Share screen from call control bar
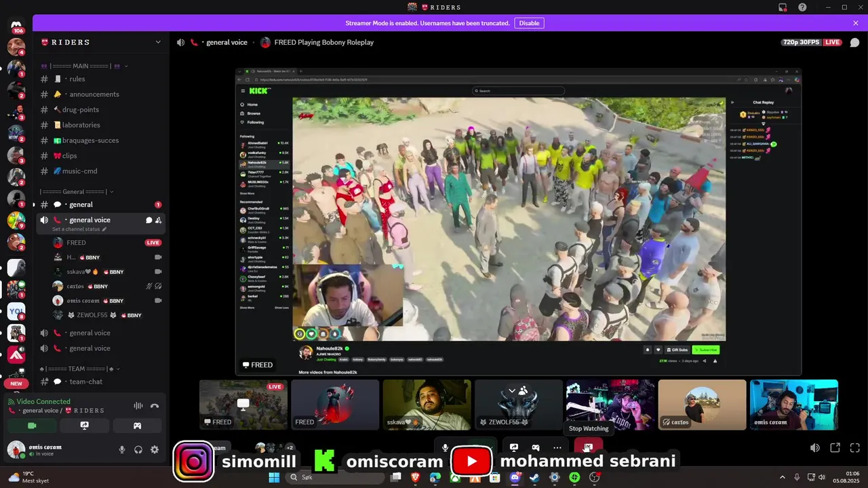The height and width of the screenshot is (488, 868). (x=514, y=447)
